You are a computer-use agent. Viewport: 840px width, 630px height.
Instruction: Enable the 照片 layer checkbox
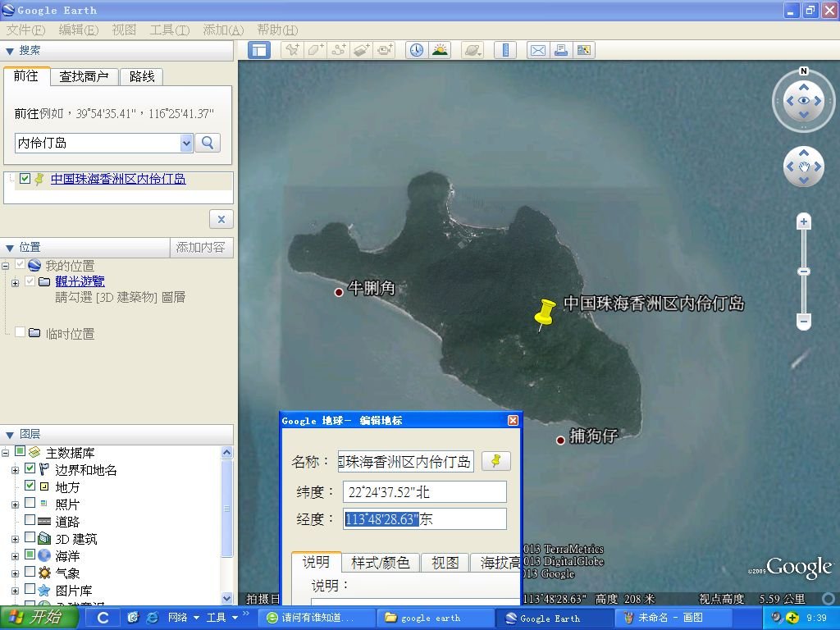30,503
